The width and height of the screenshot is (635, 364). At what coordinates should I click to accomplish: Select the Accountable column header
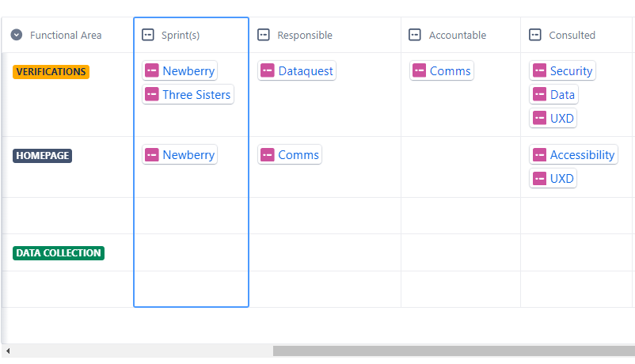(x=461, y=35)
